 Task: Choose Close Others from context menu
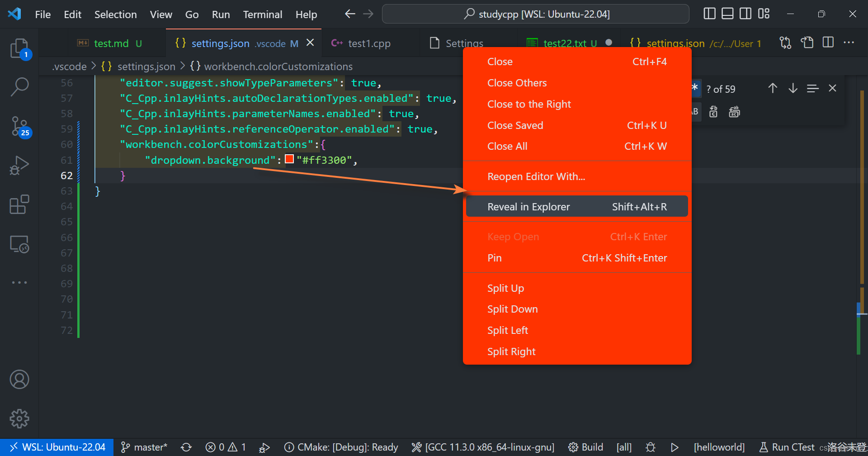tap(577, 83)
